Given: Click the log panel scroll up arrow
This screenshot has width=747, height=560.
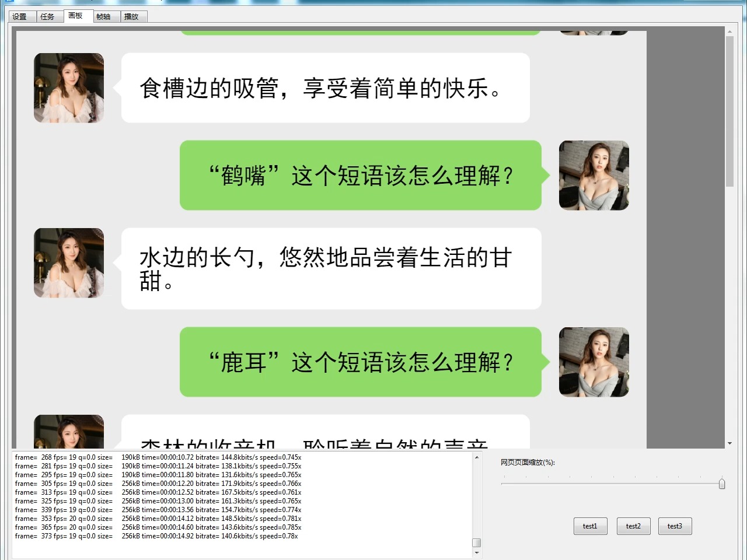Looking at the screenshot, I should tap(477, 457).
